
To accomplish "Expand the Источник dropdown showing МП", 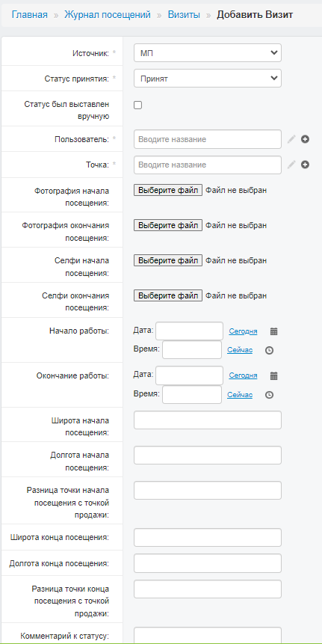I will coord(208,53).
